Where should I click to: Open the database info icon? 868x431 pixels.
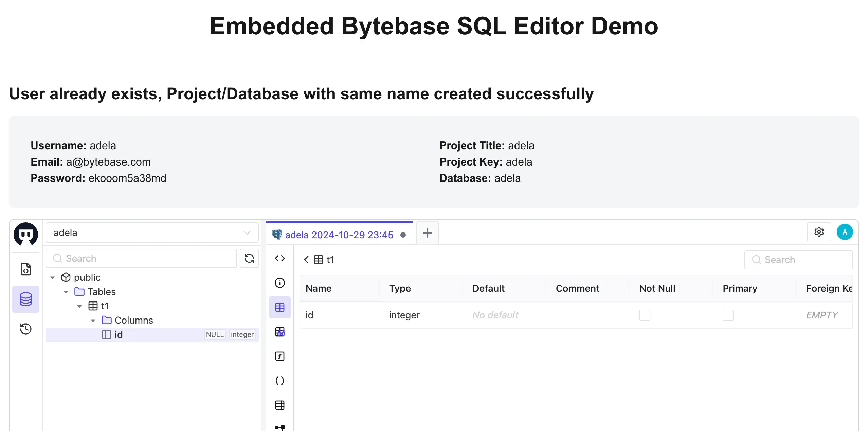[x=279, y=283]
